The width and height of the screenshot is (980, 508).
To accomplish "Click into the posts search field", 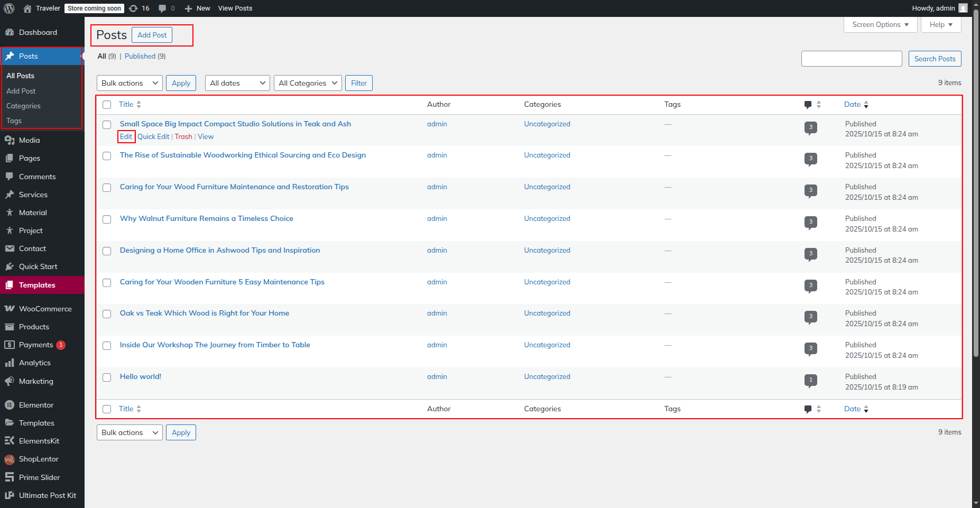I will 851,59.
